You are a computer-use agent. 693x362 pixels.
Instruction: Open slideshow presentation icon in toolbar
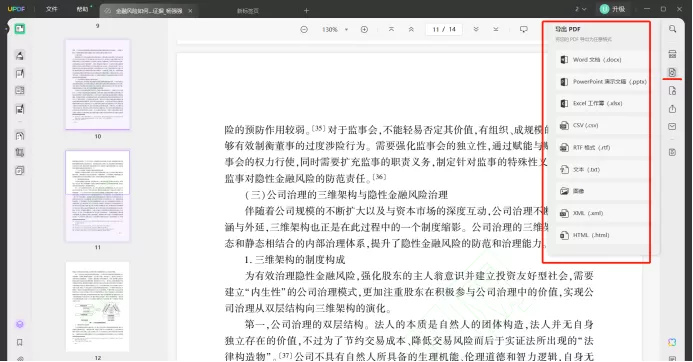click(524, 30)
